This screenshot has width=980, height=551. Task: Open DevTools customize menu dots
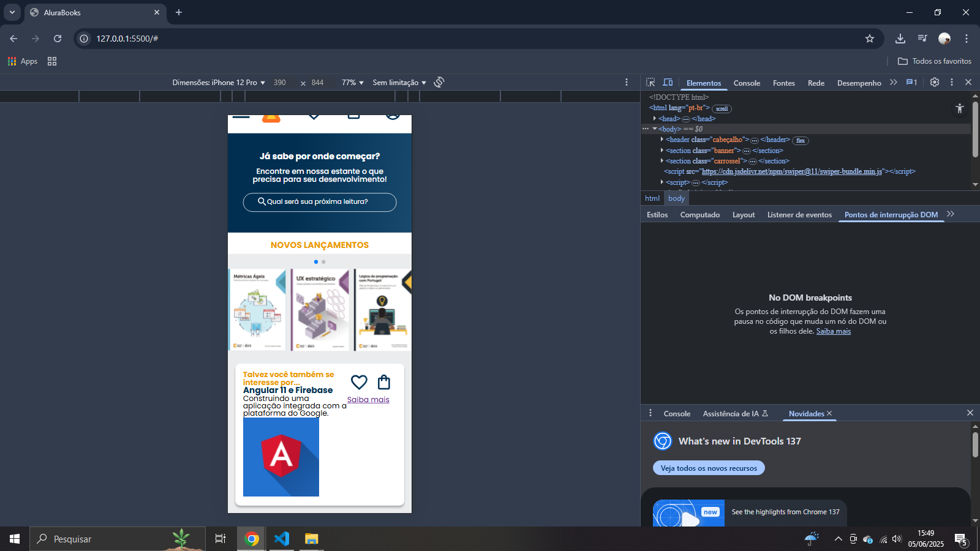[x=952, y=82]
